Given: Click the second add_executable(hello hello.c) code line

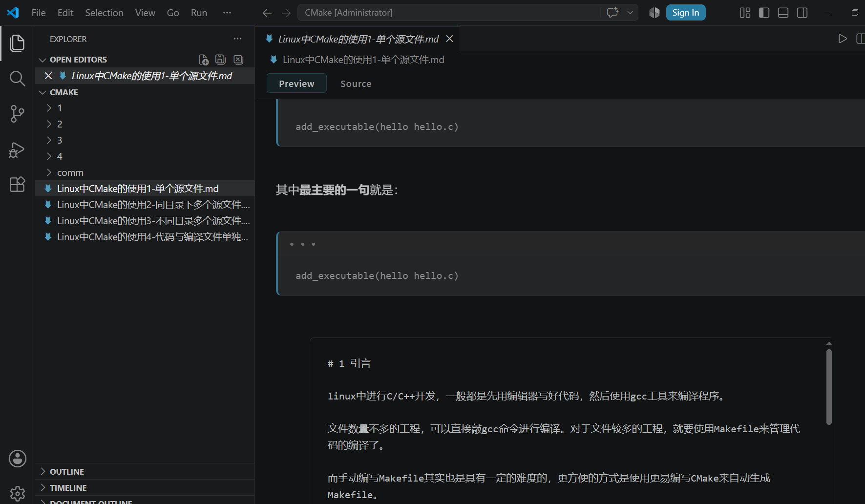Looking at the screenshot, I should pos(377,276).
